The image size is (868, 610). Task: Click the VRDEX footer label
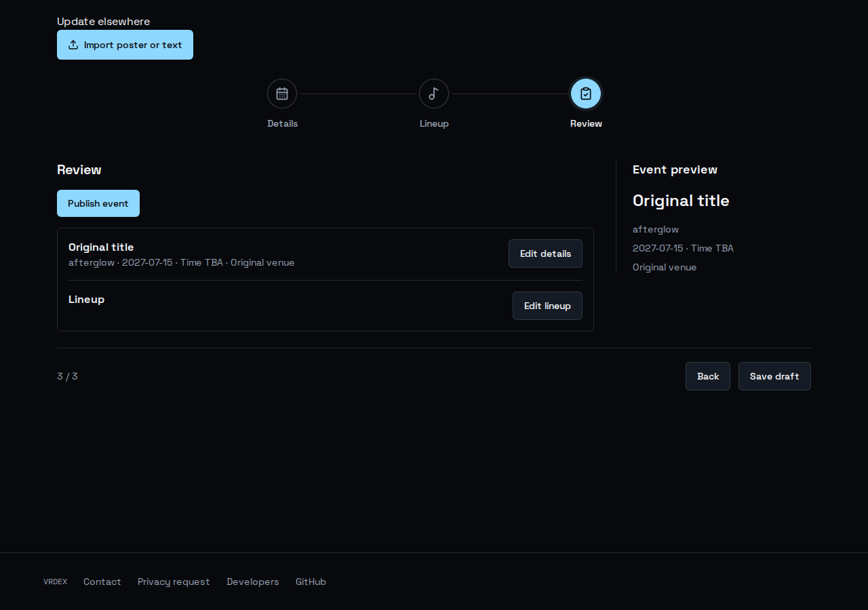(x=56, y=582)
